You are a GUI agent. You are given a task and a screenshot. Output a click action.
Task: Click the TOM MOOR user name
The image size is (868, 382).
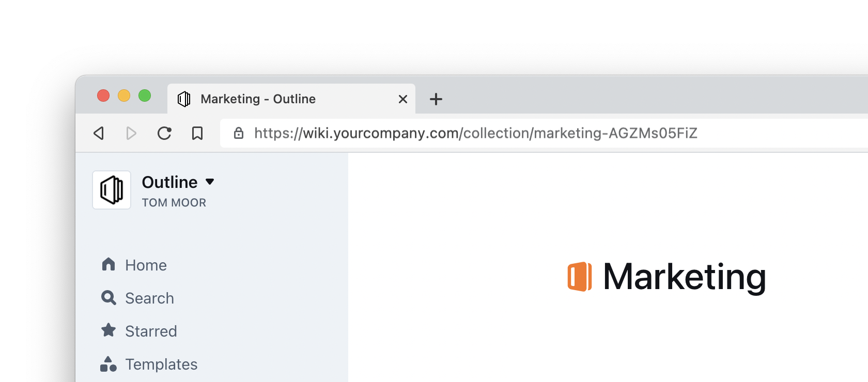pos(174,203)
